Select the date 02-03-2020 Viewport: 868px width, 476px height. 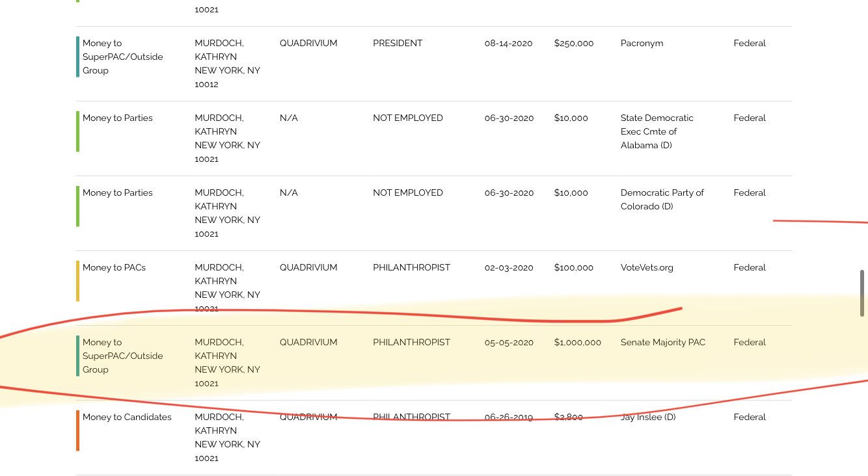point(509,267)
